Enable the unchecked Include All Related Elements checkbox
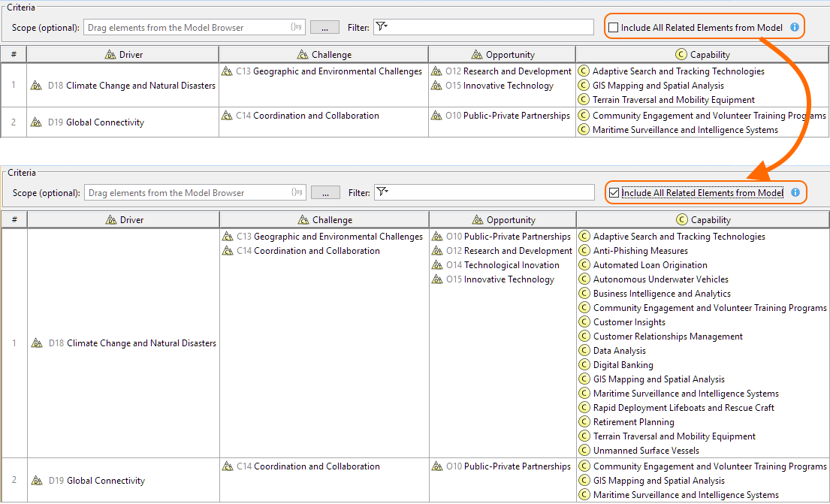The image size is (830, 504). [614, 28]
